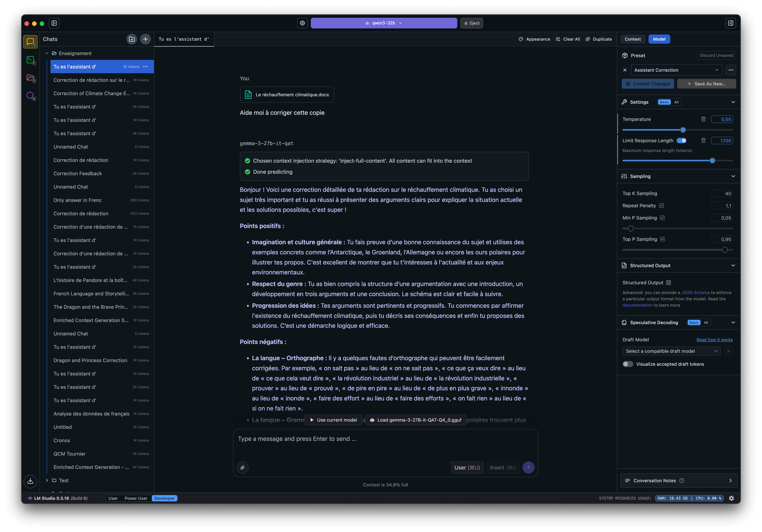Collapse the Speculative Decoding section
This screenshot has height=532, width=762.
pyautogui.click(x=733, y=323)
